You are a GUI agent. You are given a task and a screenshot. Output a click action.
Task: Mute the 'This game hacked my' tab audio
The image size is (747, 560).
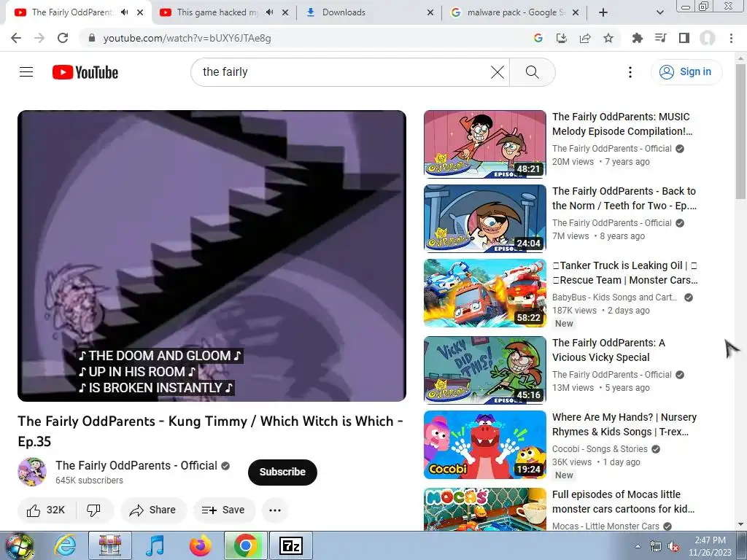(269, 12)
